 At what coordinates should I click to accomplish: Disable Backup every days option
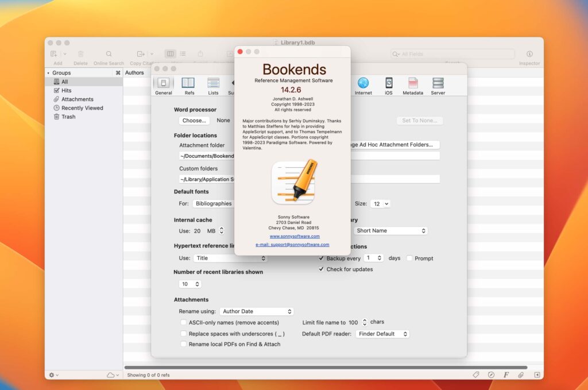pos(322,258)
